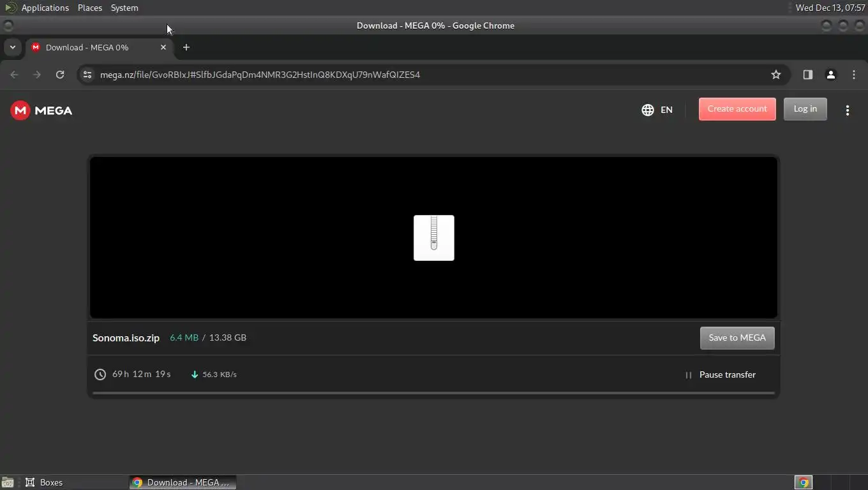868x490 pixels.
Task: Switch to Download - MEGA taskbar item
Action: pos(183,482)
